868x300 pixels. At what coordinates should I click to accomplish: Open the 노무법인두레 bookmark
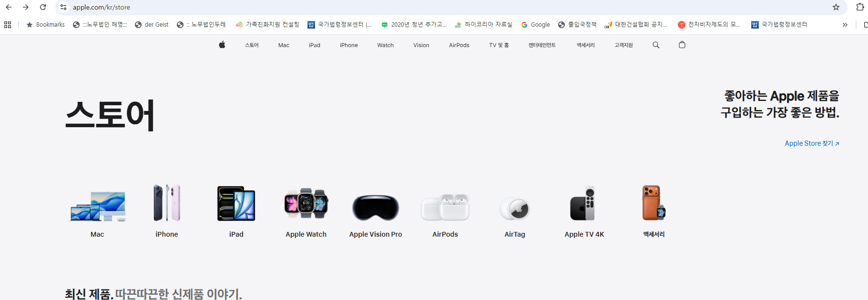pyautogui.click(x=201, y=25)
